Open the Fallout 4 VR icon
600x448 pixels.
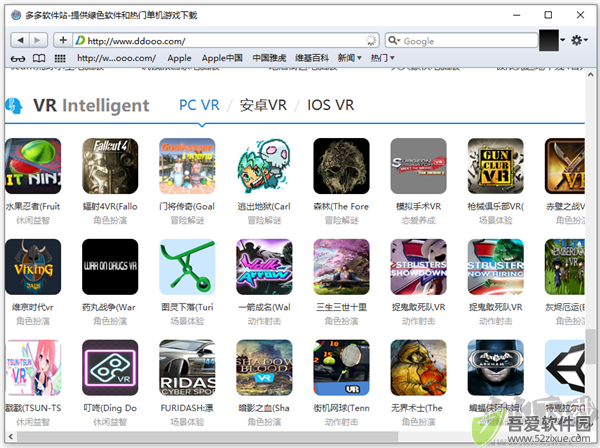tap(110, 166)
